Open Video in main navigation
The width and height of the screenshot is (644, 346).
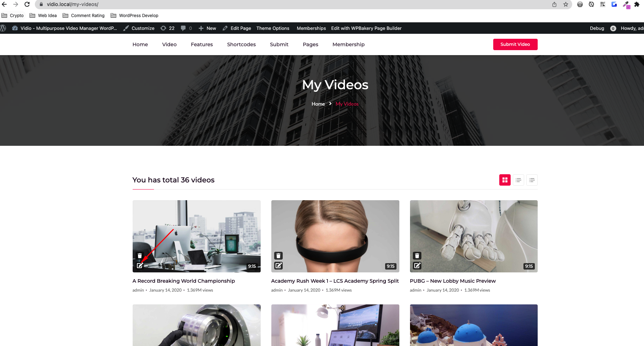tap(169, 44)
